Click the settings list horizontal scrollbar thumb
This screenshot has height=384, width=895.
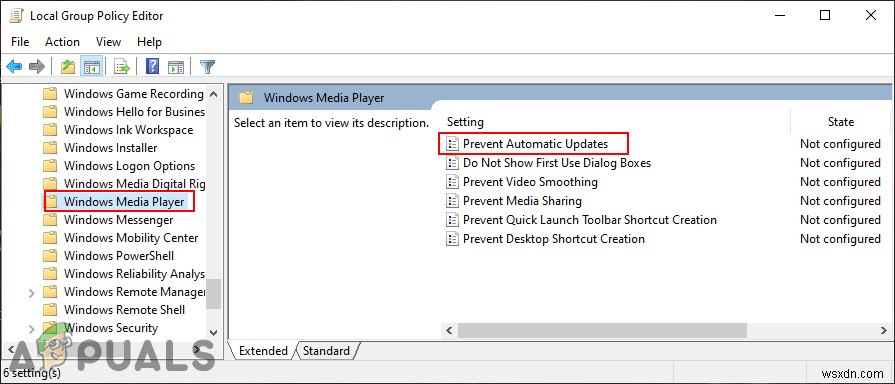(602, 330)
